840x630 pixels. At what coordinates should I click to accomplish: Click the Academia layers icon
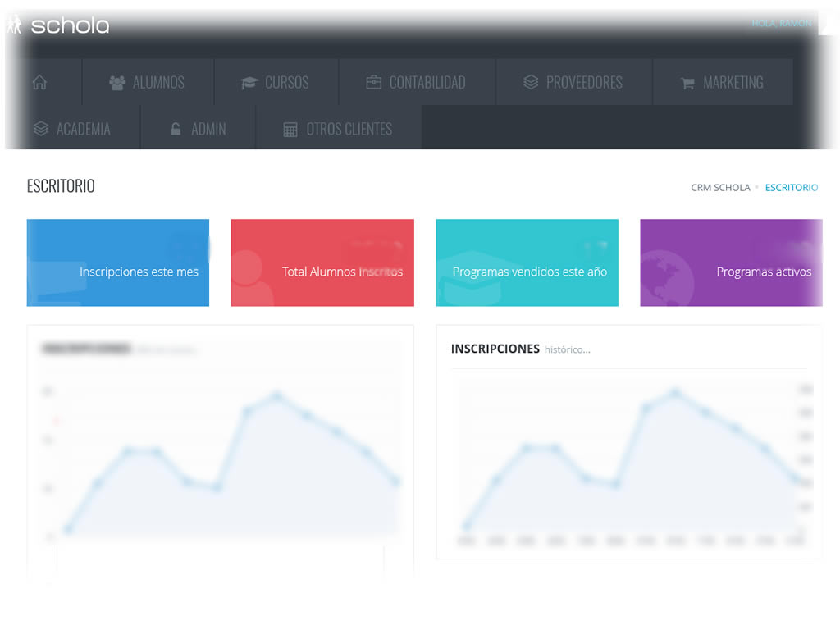pos(41,129)
